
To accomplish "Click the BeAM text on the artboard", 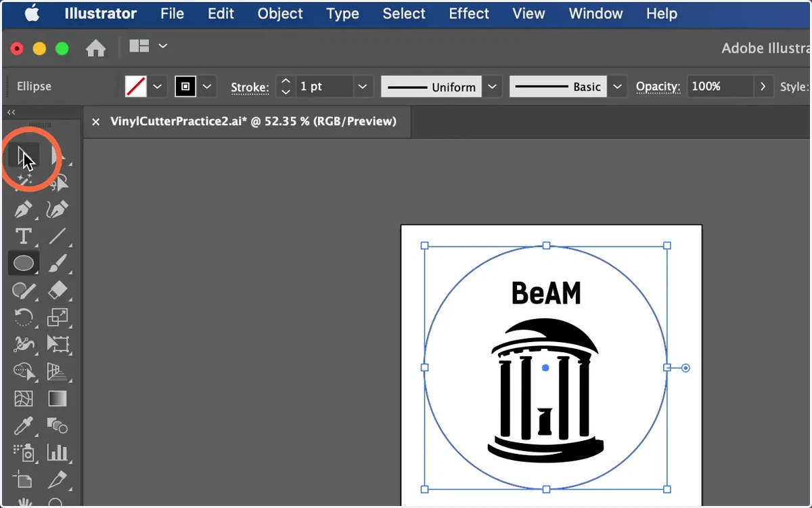I will pyautogui.click(x=546, y=293).
